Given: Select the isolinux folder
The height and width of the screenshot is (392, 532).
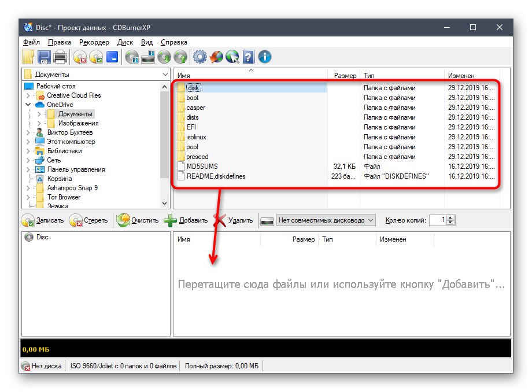Looking at the screenshot, I should (x=196, y=137).
